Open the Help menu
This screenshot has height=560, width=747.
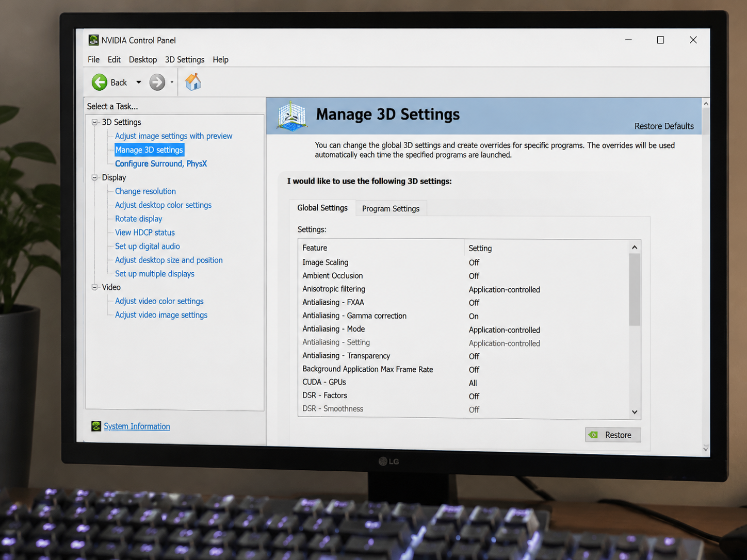[x=220, y=59]
